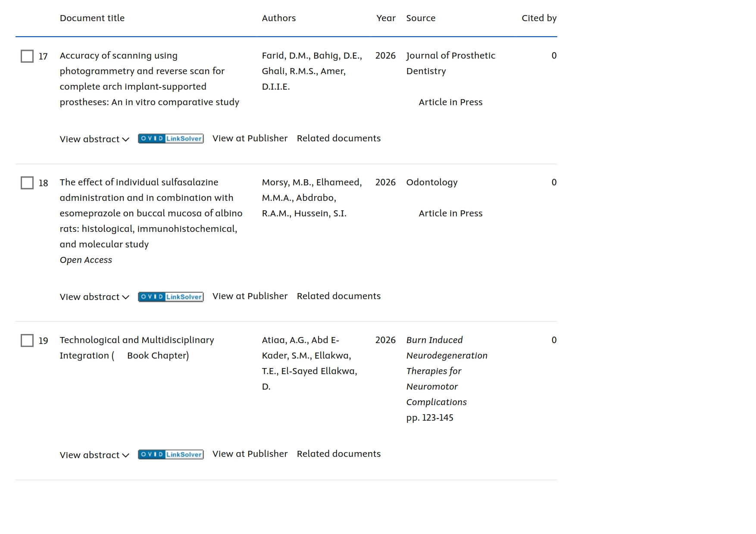Click OVID LinkSolver icon for result 18
This screenshot has width=756, height=534.
click(171, 297)
